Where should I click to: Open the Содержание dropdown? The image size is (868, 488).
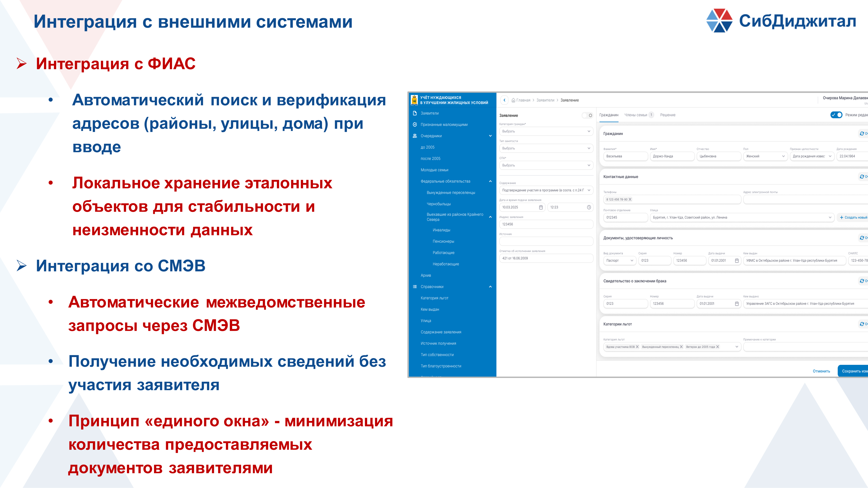(546, 190)
